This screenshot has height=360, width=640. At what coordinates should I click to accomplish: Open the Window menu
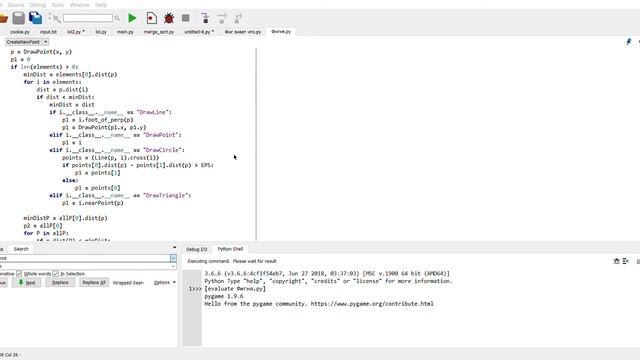[x=80, y=5]
